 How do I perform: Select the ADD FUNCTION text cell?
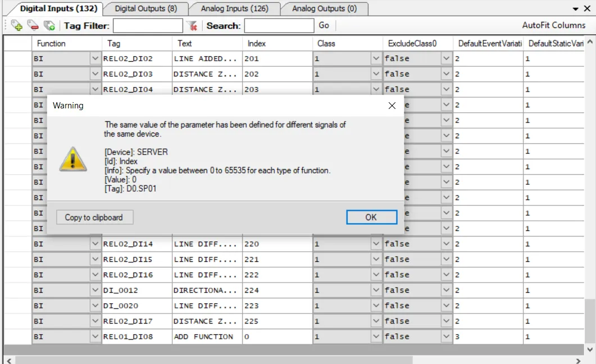207,336
